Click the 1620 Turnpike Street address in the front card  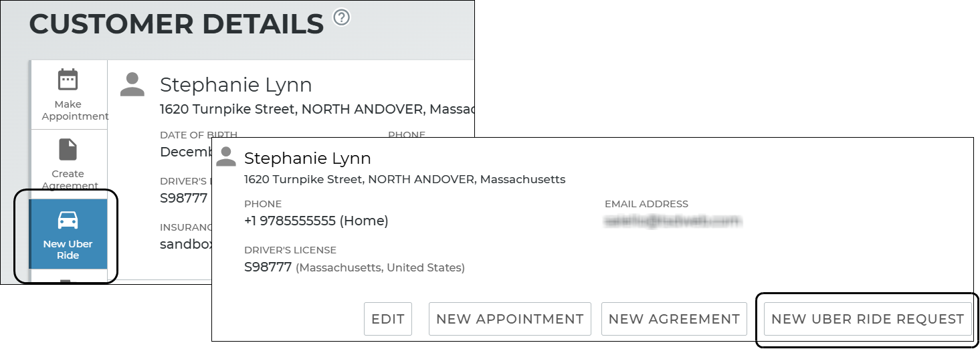404,179
